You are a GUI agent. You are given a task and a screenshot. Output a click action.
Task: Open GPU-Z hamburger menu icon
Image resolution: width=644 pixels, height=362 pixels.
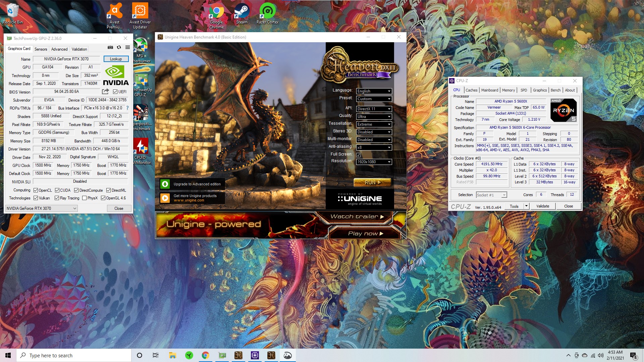(x=127, y=47)
